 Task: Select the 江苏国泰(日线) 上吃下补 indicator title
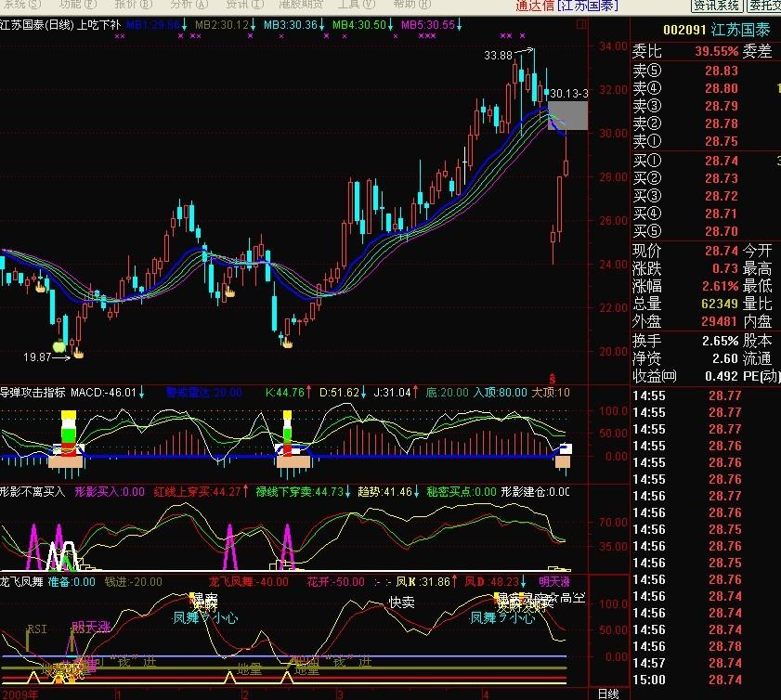[60, 24]
